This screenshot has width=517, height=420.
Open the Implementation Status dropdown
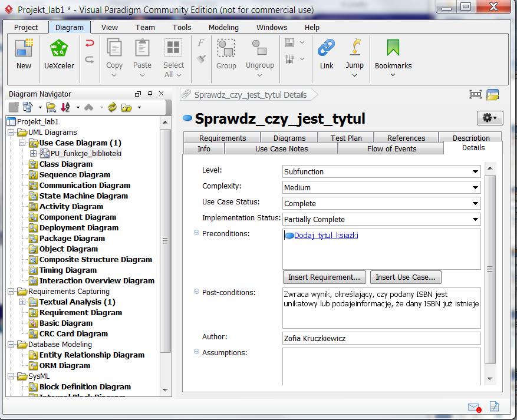tap(475, 219)
